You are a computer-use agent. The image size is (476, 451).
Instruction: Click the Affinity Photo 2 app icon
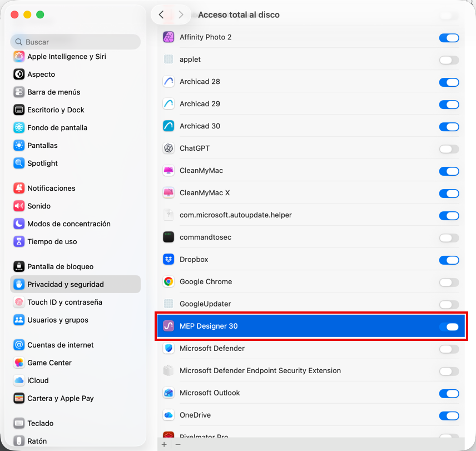coord(168,37)
